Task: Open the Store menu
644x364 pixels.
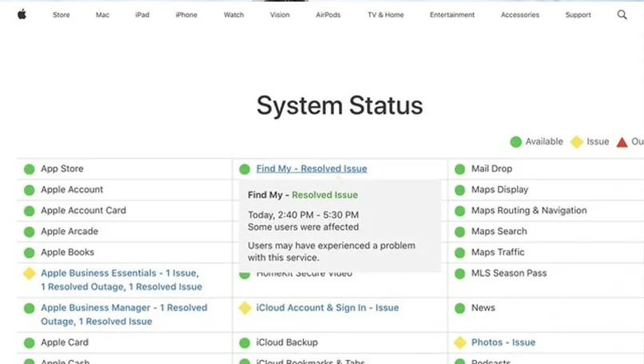Action: point(62,15)
